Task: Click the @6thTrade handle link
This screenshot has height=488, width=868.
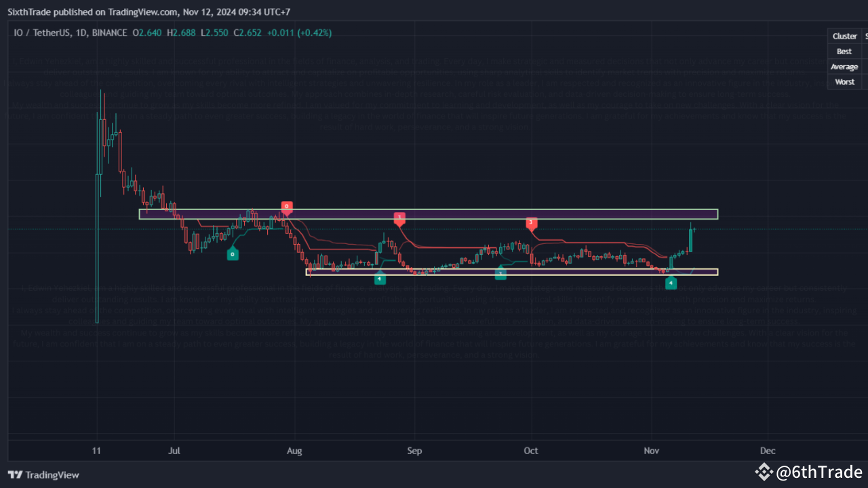Action: tap(820, 472)
